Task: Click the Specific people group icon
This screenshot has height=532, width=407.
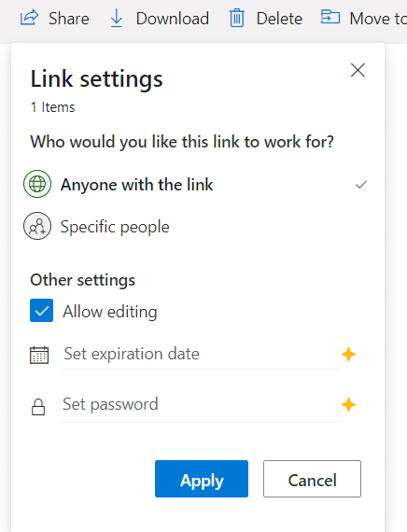Action: point(37,226)
